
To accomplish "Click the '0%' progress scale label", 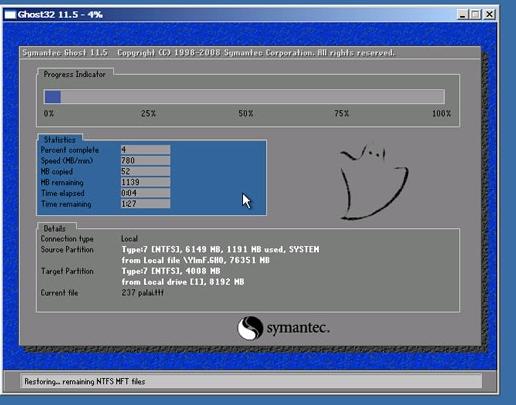I will click(x=49, y=114).
